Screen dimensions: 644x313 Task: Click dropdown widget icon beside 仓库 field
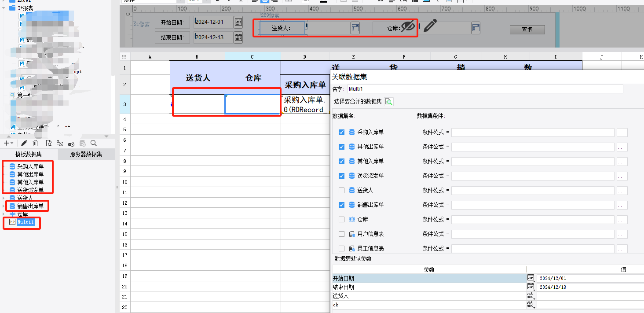(x=476, y=28)
